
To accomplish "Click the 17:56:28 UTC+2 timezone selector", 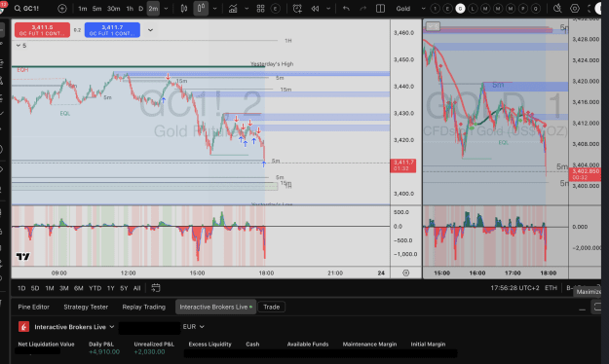I will click(514, 288).
